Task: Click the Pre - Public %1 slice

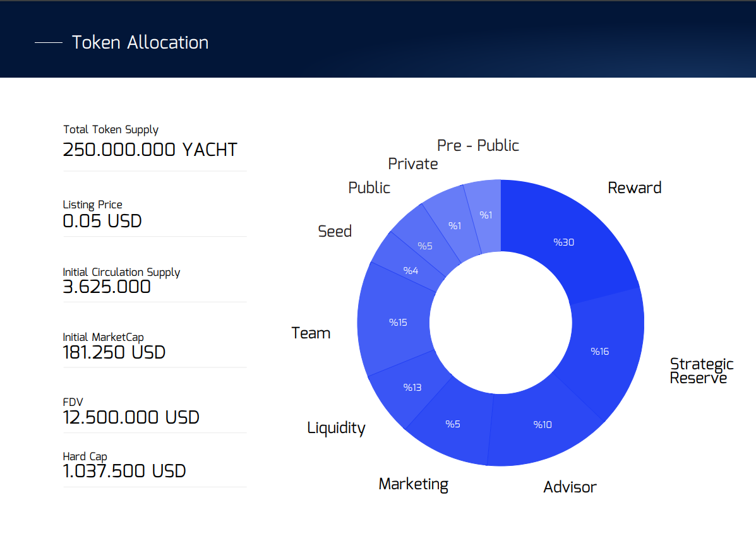Action: point(486,215)
